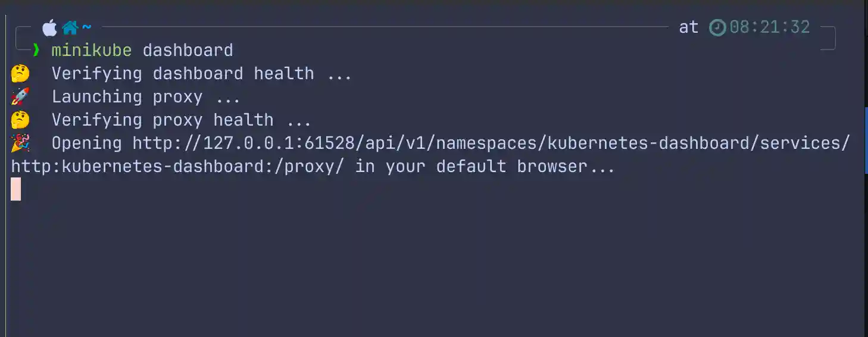Click the rocket emoji beside Launching proxy

tap(20, 96)
